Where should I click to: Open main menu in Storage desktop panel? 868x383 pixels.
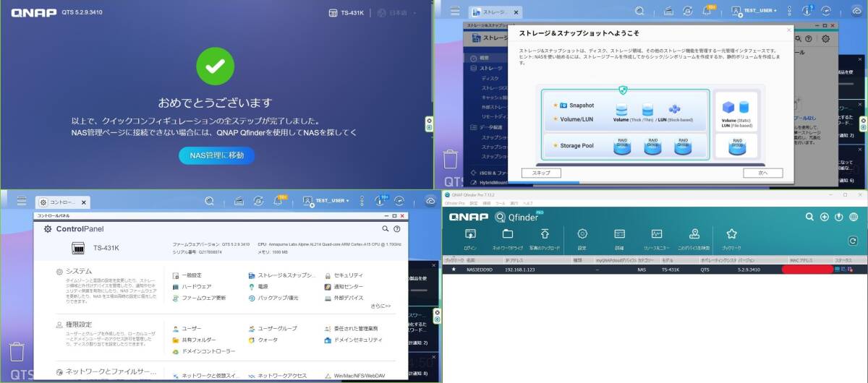tap(454, 11)
